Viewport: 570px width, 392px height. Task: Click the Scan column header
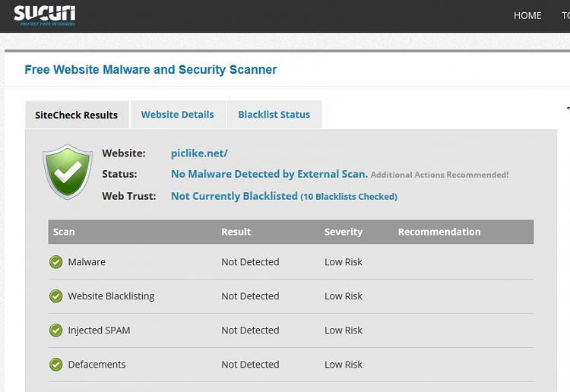tap(64, 232)
